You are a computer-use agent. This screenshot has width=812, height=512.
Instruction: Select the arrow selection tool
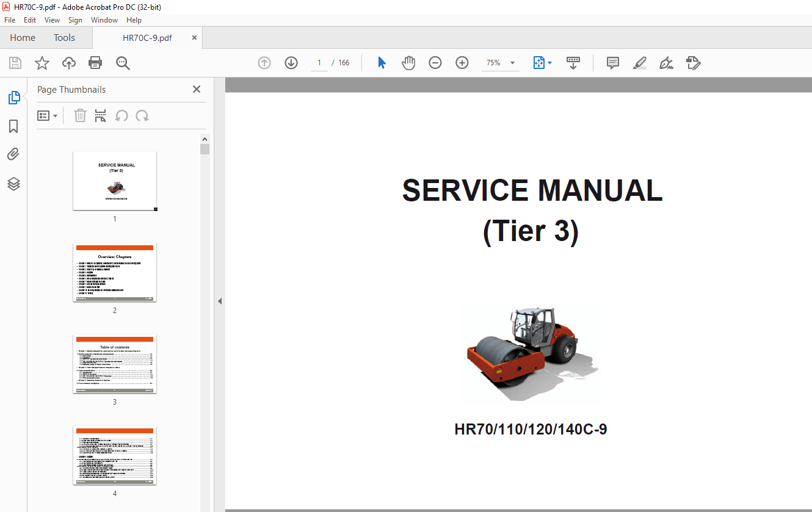[382, 63]
